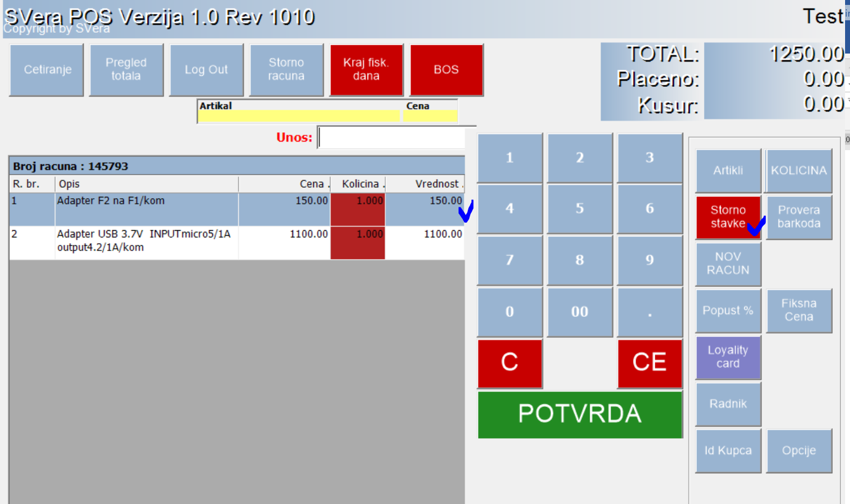Sort by the Vrednost column header

point(425,184)
